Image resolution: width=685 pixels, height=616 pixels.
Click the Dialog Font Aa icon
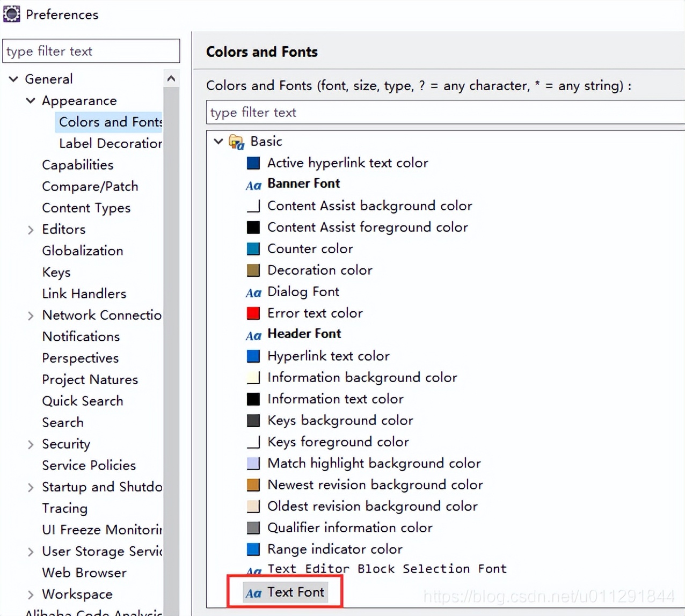[253, 293]
